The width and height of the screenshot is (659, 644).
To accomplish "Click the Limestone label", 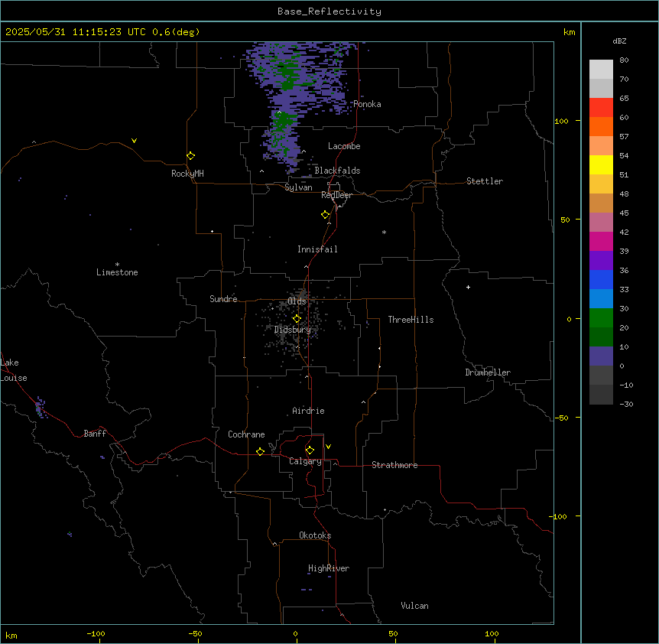I will point(117,272).
